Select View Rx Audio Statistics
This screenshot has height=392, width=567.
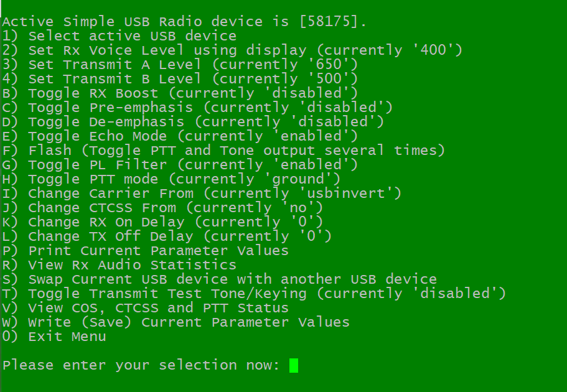pos(119,265)
